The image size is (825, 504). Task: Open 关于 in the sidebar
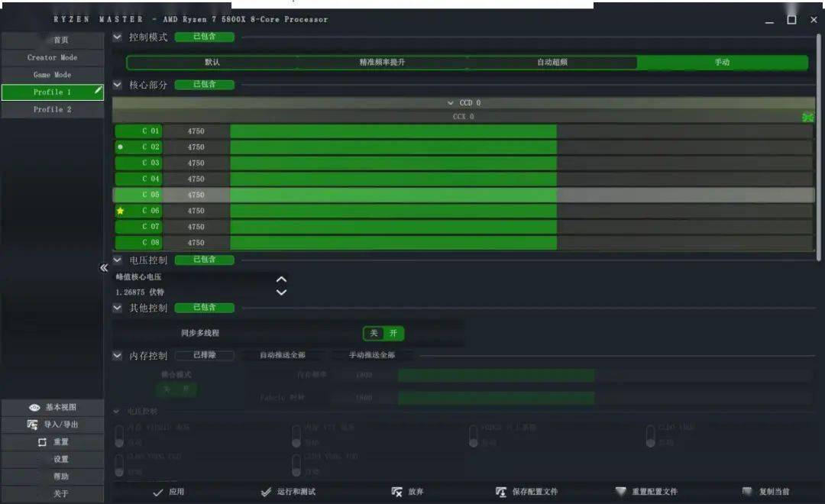[53, 494]
